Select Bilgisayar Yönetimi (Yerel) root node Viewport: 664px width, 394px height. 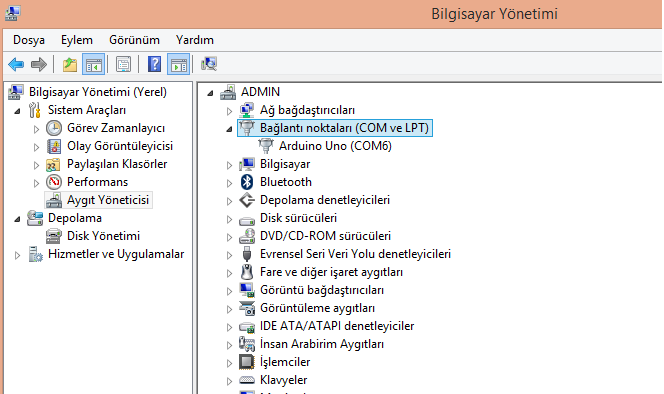(x=98, y=92)
